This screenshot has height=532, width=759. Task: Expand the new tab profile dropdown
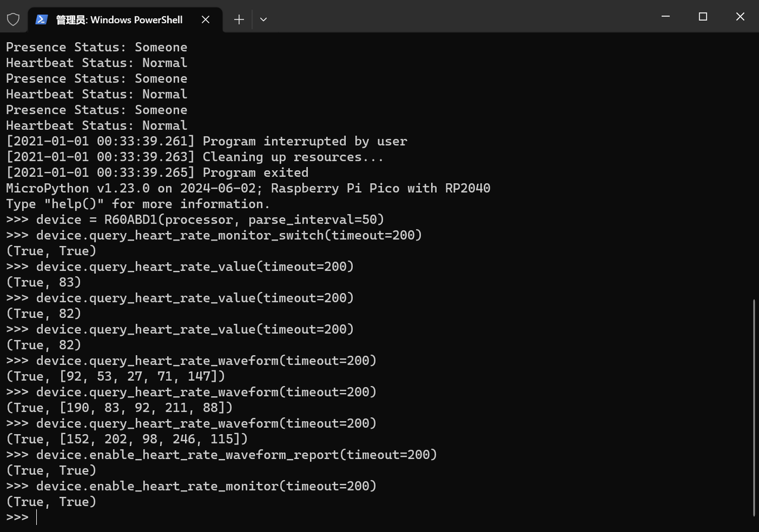(x=263, y=20)
